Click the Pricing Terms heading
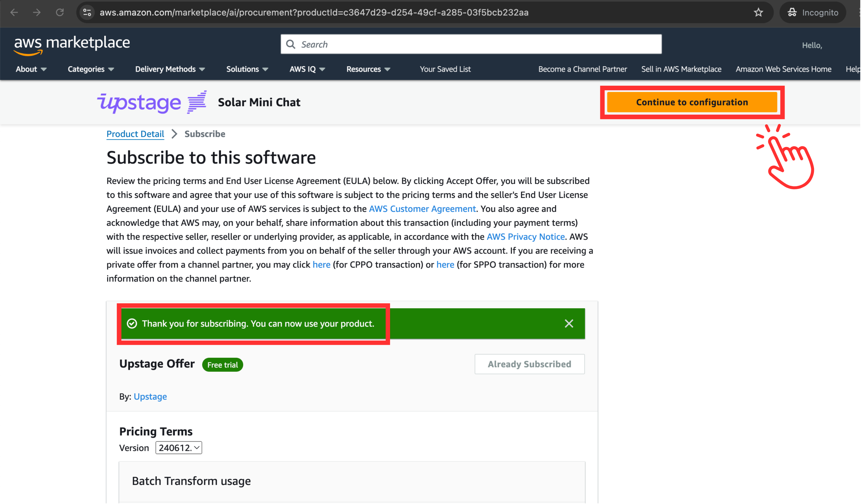The width and height of the screenshot is (861, 504). tap(156, 432)
